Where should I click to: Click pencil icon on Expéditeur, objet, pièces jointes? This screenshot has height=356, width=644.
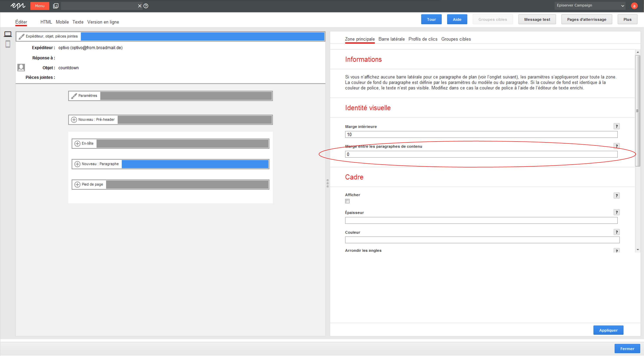coord(21,36)
